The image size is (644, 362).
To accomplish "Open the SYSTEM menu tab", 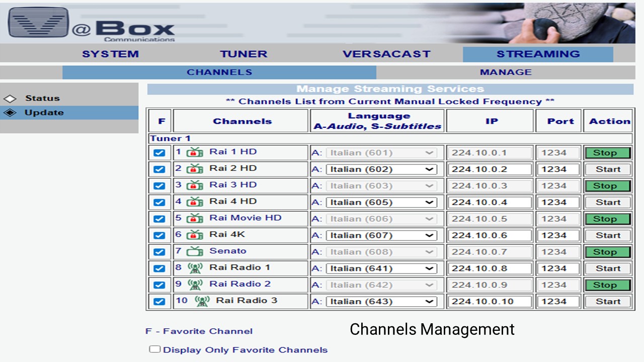I will coord(111,54).
